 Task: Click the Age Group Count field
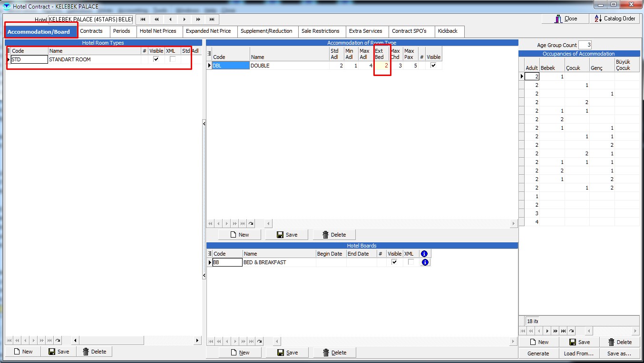click(x=585, y=45)
